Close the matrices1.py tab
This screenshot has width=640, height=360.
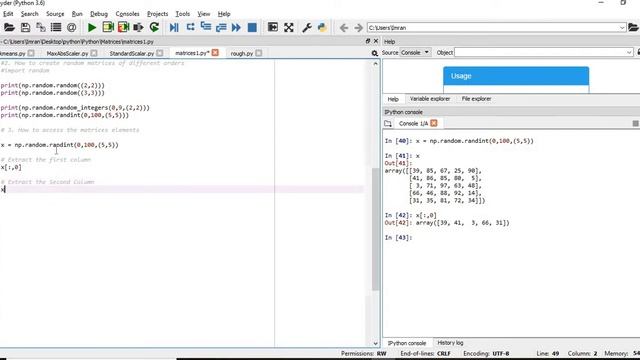pos(215,53)
